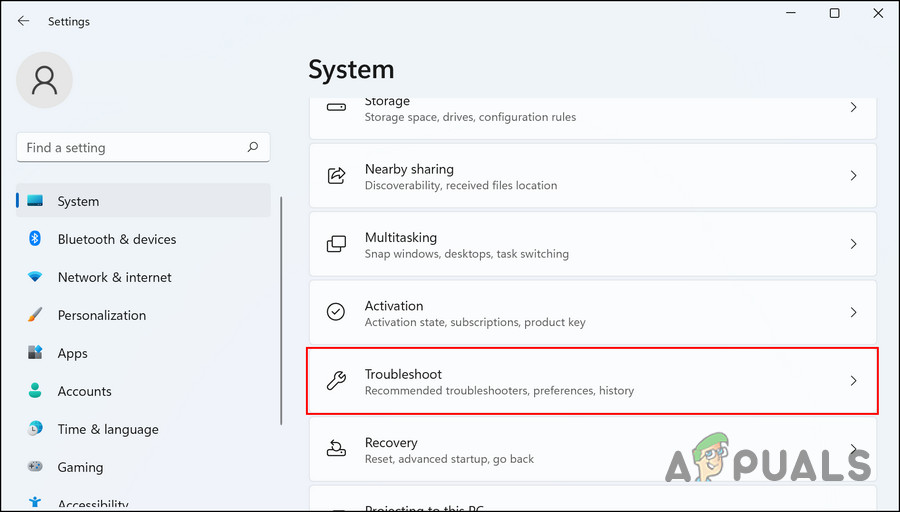Expand Nearby sharing with its chevron

[854, 176]
